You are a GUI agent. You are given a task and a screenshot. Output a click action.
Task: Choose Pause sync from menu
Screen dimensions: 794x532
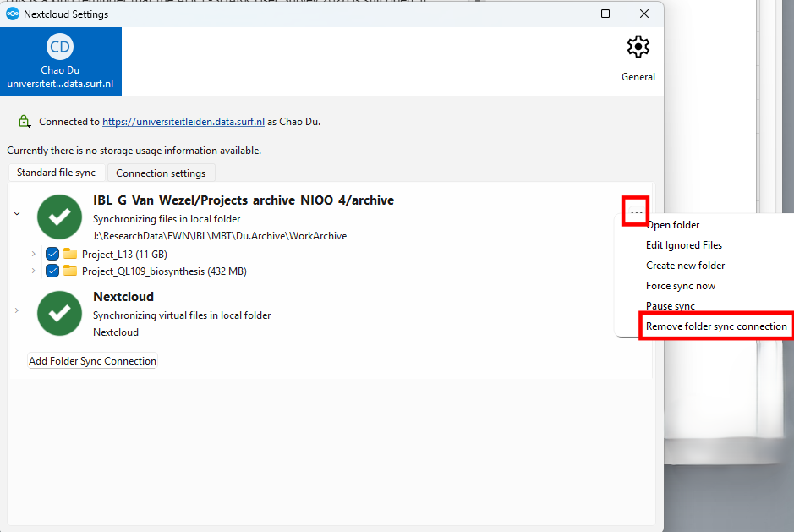(x=670, y=306)
